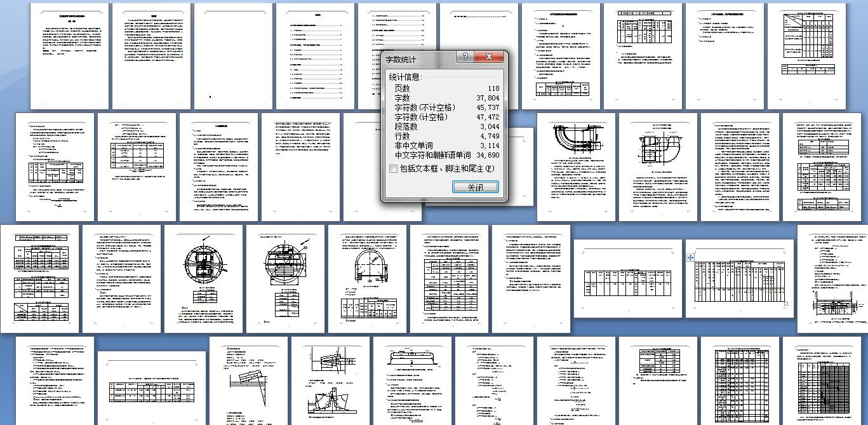
Task: Click the 关闭 button
Action: click(476, 187)
